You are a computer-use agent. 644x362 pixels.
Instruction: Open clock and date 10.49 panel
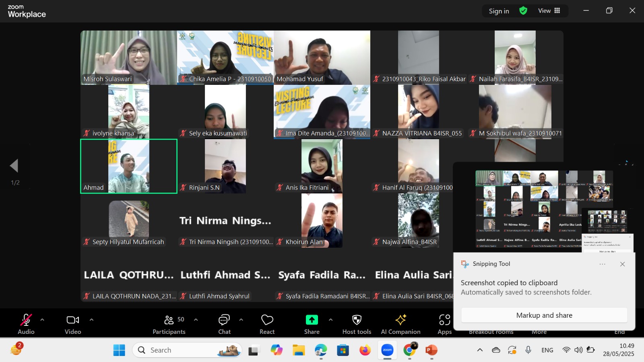point(619,350)
